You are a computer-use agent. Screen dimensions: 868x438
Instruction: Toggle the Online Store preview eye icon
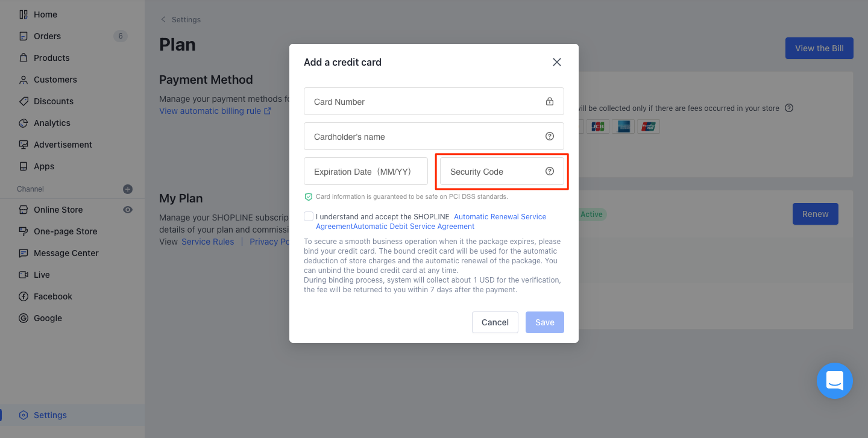click(x=128, y=210)
